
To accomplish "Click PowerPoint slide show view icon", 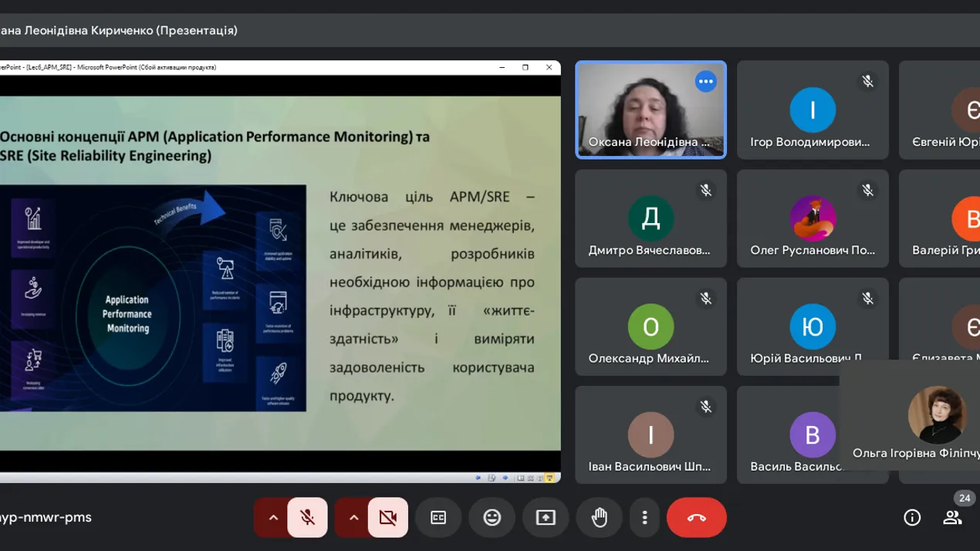I will tap(549, 478).
